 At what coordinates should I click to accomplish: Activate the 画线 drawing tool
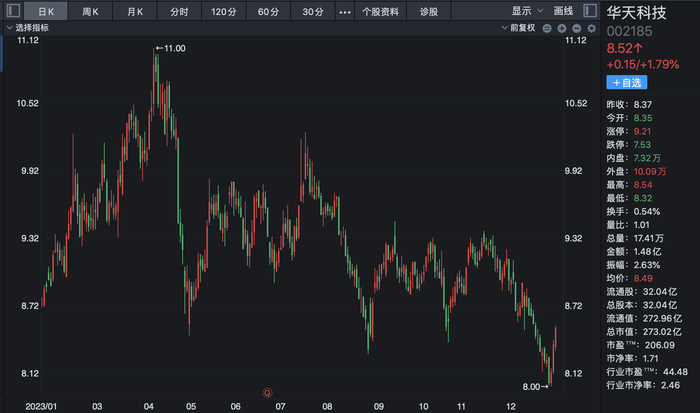click(563, 11)
